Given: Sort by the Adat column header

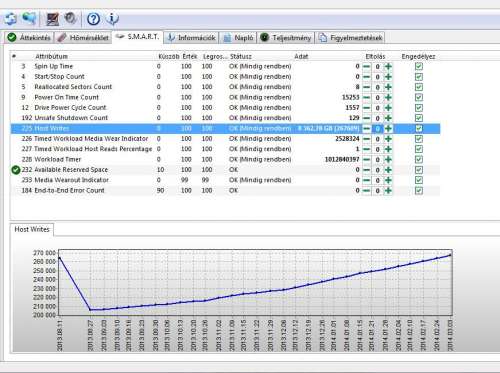Looking at the screenshot, I should tap(301, 56).
